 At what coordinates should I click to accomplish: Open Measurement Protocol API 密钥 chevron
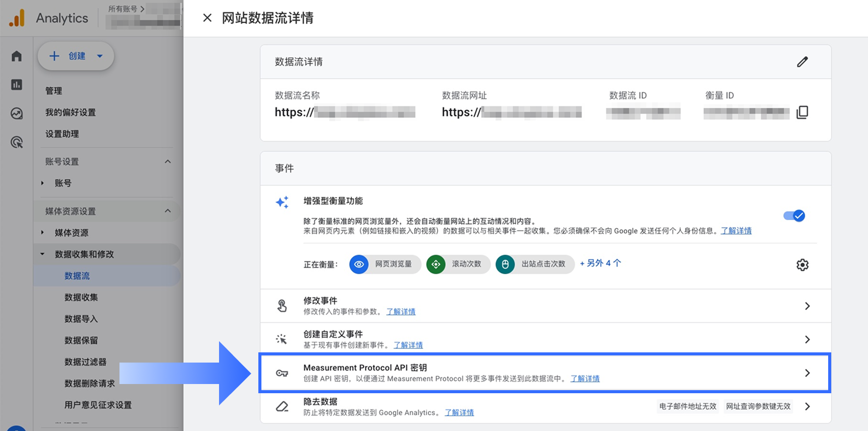[807, 373]
